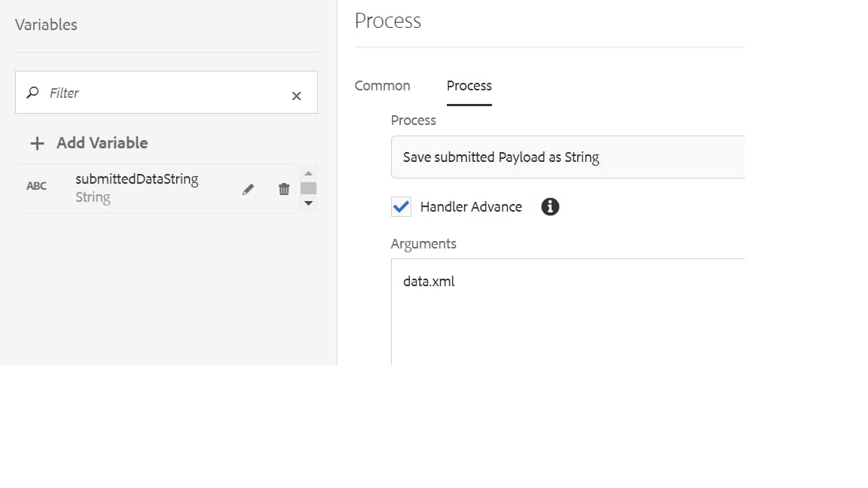Click the String type label under submittedDataString
868x488 pixels.
click(92, 197)
